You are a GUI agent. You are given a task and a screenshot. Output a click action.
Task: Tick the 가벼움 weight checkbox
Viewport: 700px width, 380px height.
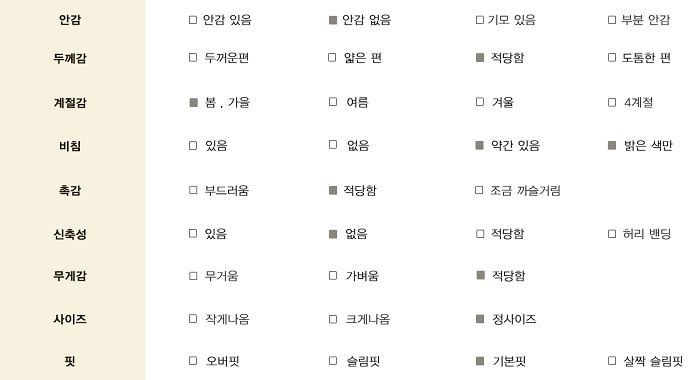click(x=333, y=276)
